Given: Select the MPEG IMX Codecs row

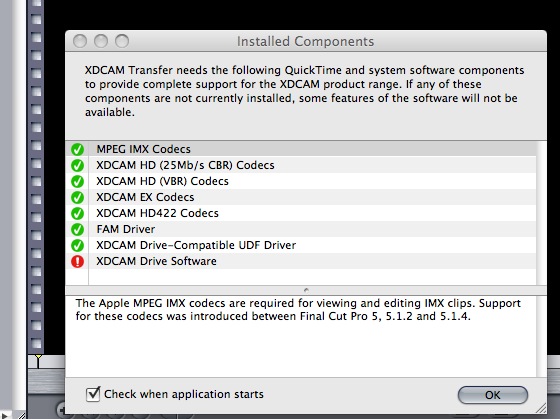Looking at the screenshot, I should [301, 149].
